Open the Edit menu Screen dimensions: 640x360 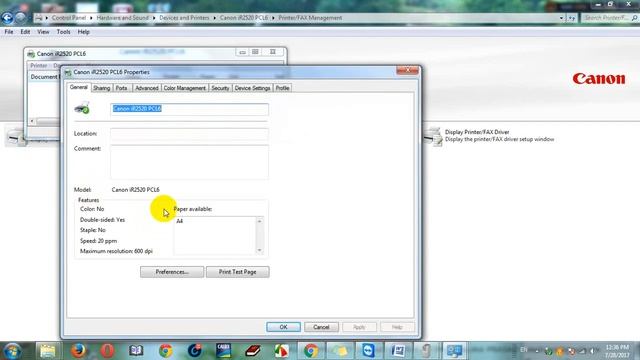[25, 32]
